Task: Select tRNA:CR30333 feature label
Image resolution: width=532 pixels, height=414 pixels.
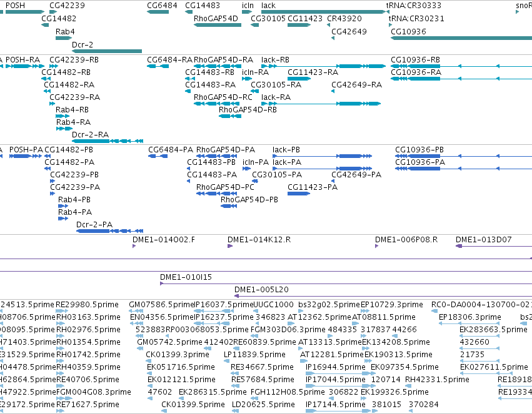Action: (414, 6)
